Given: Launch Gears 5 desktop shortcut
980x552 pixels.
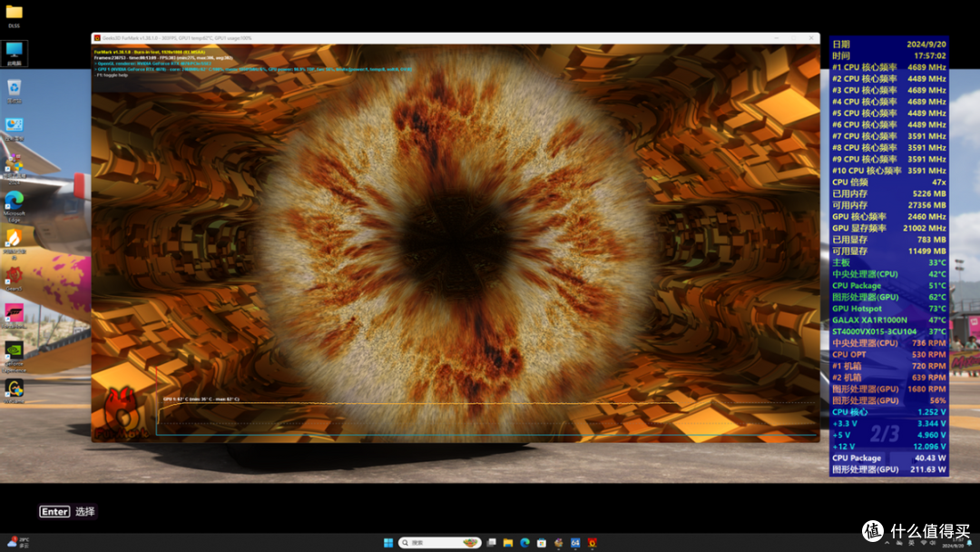Looking at the screenshot, I should 14,278.
